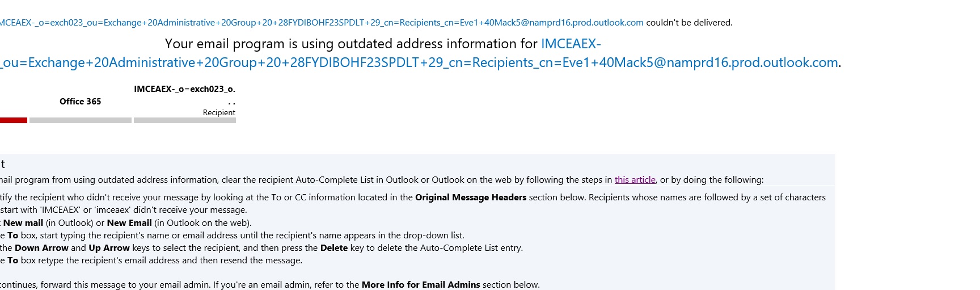Click the bold "Down Arrow" text
980x290 pixels.
[41, 248]
